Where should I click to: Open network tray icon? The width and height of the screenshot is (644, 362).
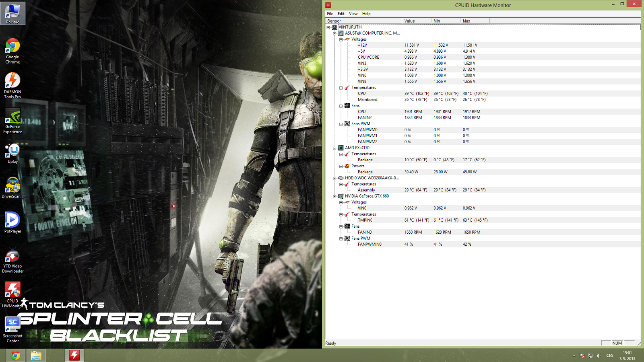(x=590, y=356)
